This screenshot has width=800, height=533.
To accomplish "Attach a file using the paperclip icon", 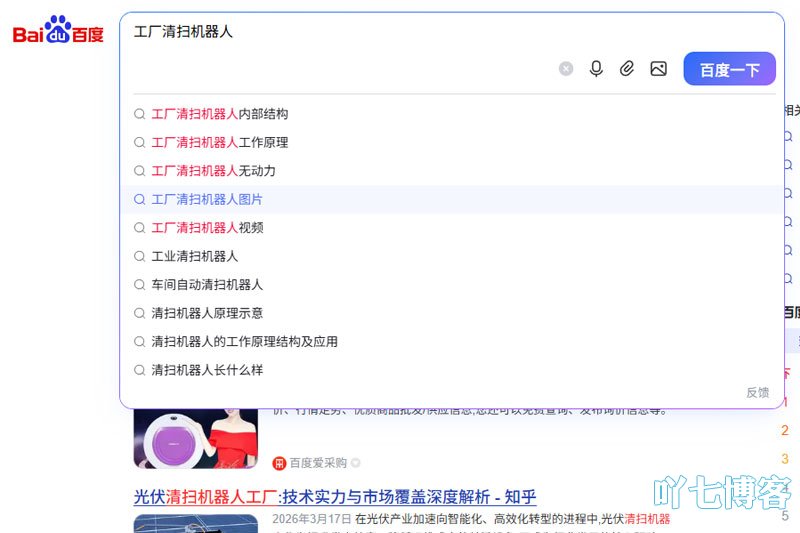I will point(627,68).
